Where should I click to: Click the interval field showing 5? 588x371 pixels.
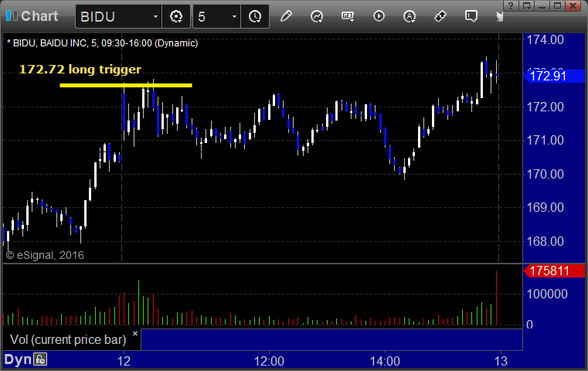[x=212, y=16]
